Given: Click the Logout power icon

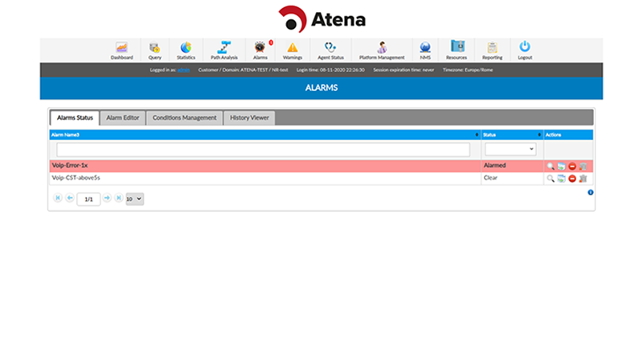Looking at the screenshot, I should pos(525,48).
